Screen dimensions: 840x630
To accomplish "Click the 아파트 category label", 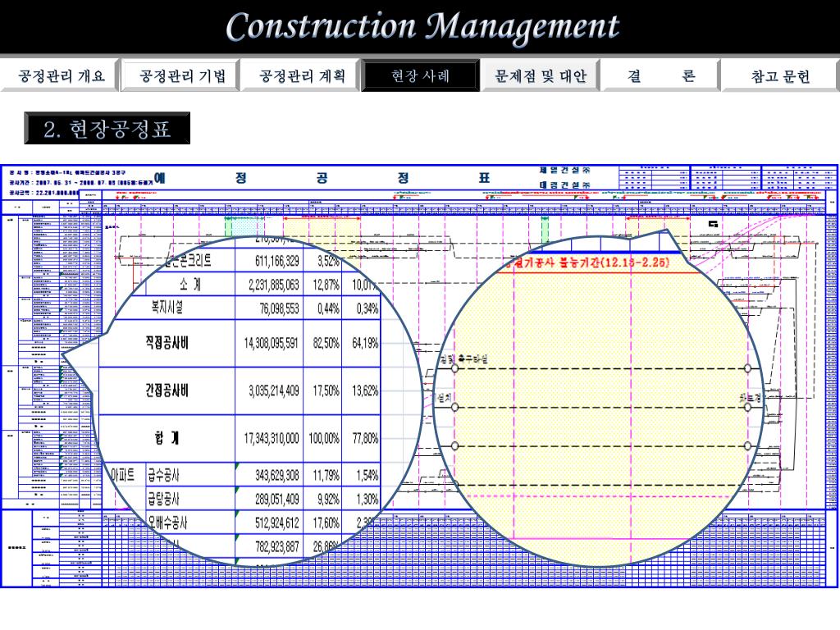I will [123, 475].
